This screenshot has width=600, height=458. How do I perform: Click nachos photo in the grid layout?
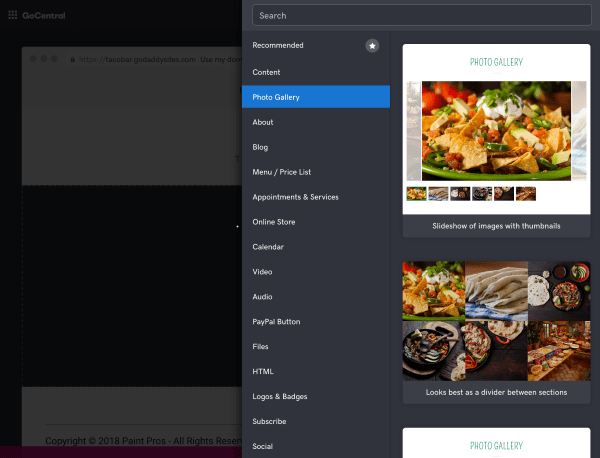coord(434,291)
